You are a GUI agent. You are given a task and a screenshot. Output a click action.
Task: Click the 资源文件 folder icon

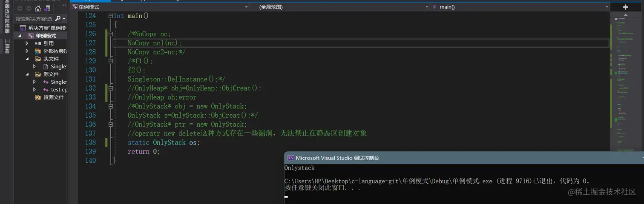point(38,97)
